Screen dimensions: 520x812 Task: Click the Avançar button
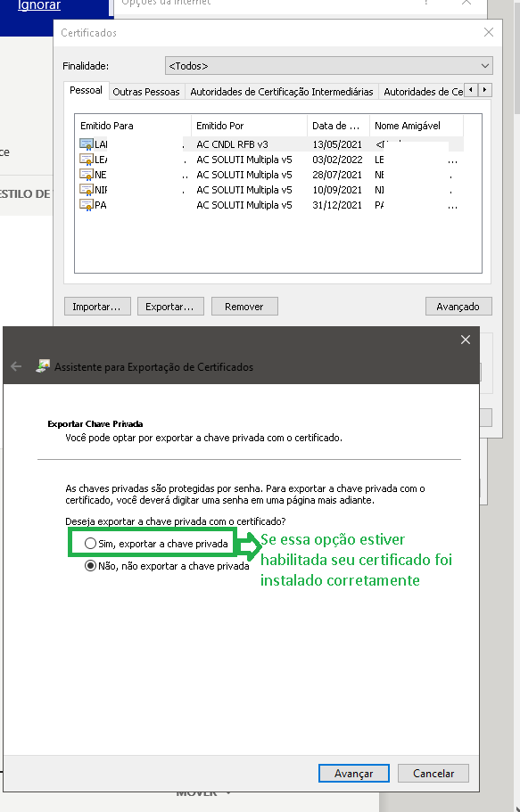click(353, 773)
